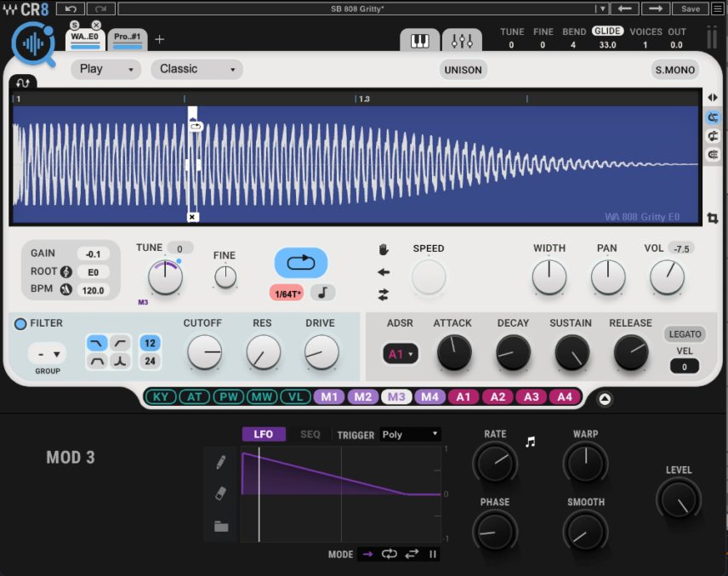Viewport: 728px width, 576px height.
Task: Click the ATTACK knob
Action: (x=454, y=352)
